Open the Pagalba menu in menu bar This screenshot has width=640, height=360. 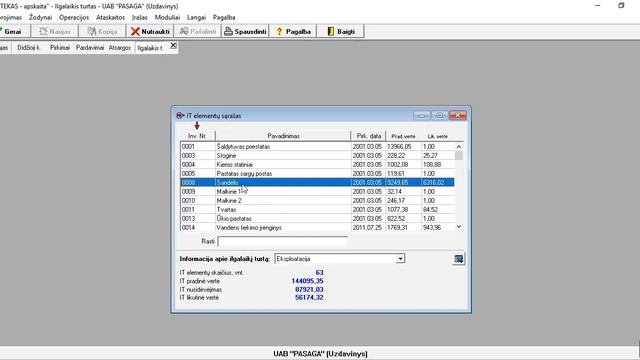point(224,18)
